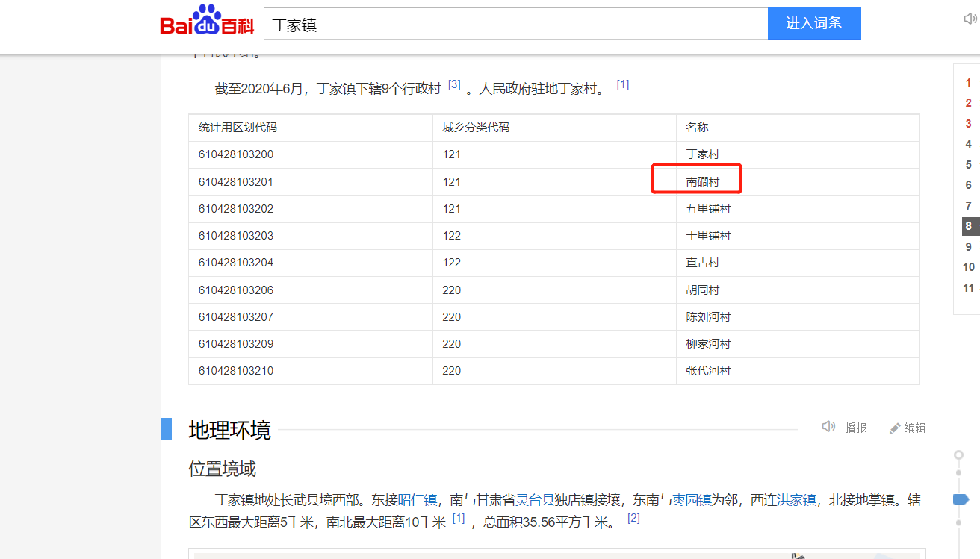Click the blue marker on the side progress slider
Screen dimensions: 980x559
[960, 499]
